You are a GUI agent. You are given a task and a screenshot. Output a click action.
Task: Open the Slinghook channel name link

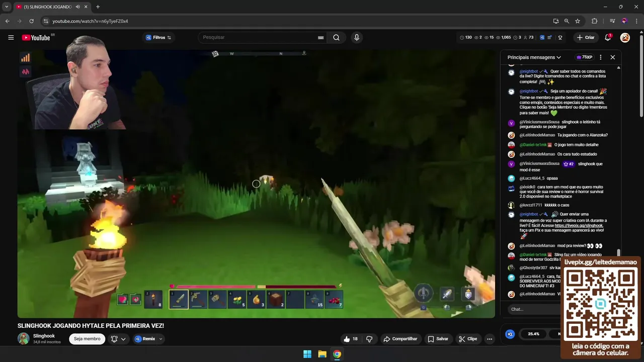click(x=44, y=336)
